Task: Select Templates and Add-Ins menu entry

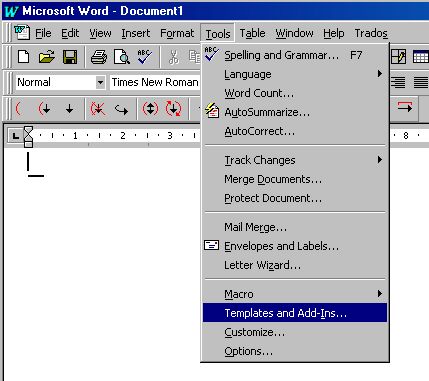Action: (295, 313)
